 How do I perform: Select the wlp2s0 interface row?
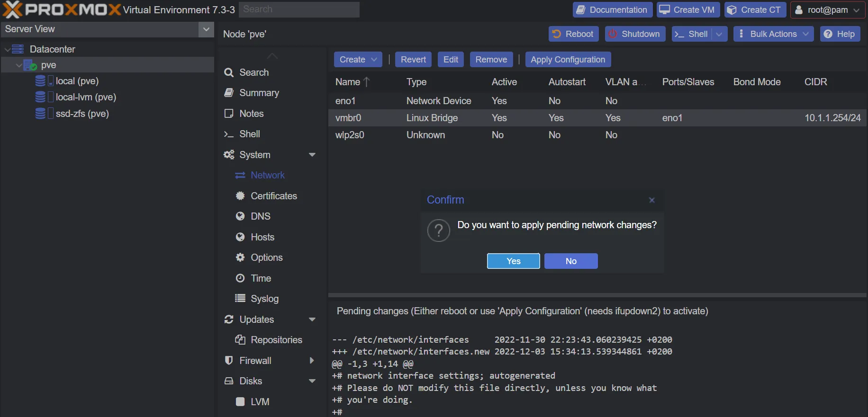point(597,135)
